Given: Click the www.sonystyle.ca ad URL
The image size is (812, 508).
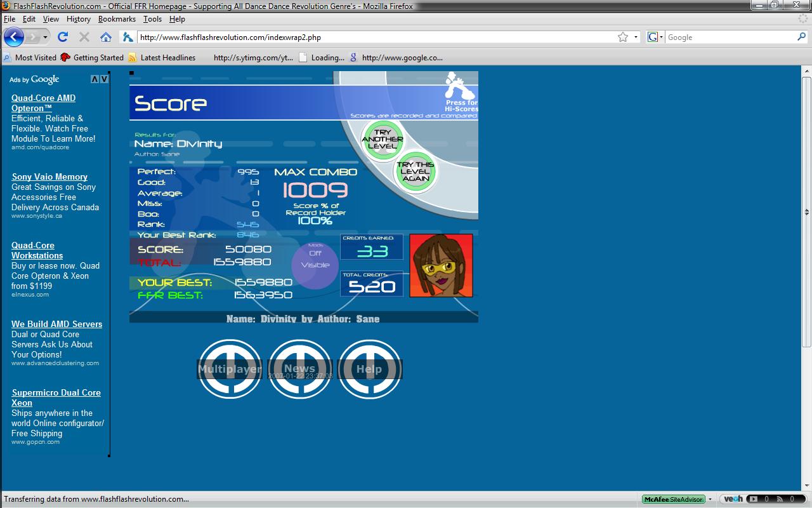Looking at the screenshot, I should click(x=37, y=216).
